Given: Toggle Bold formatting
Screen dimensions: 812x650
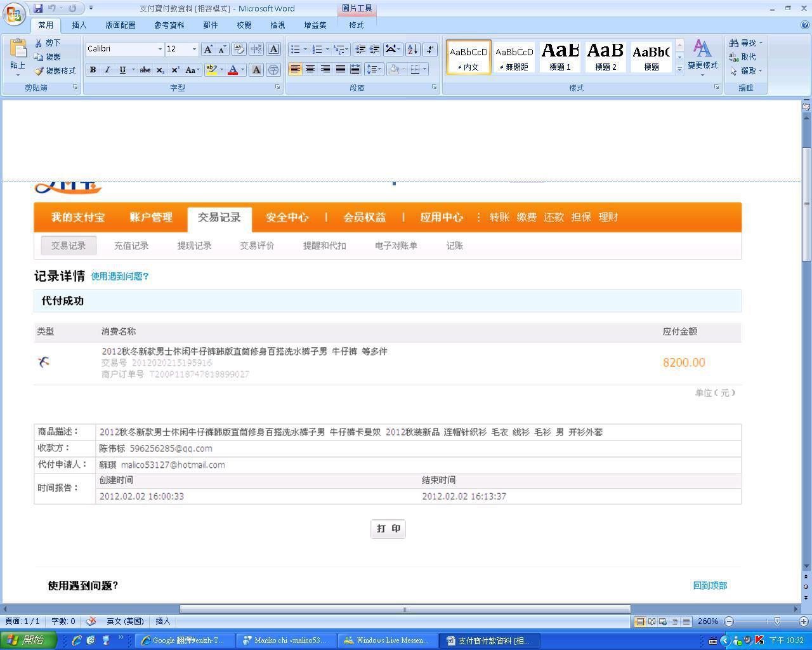Looking at the screenshot, I should click(93, 70).
